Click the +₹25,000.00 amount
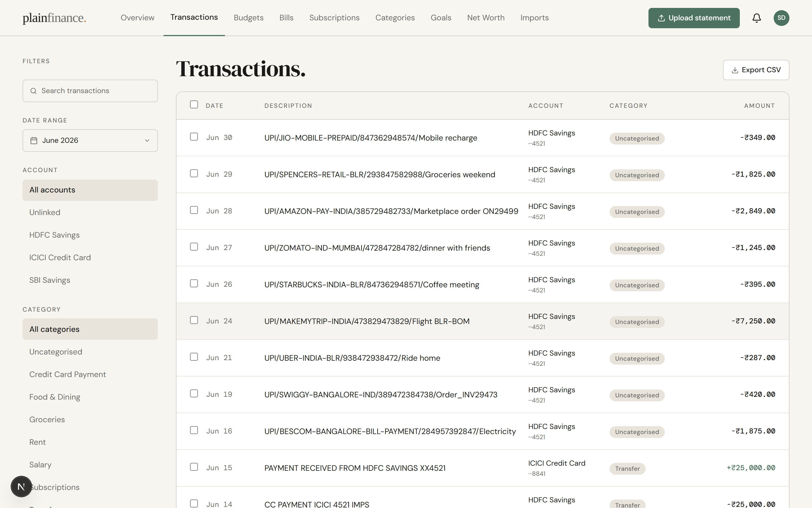 pos(751,468)
